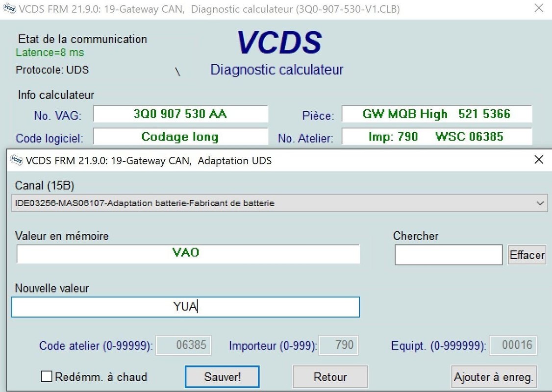Click the Code atelier field
The image size is (552, 392).
pyautogui.click(x=184, y=345)
